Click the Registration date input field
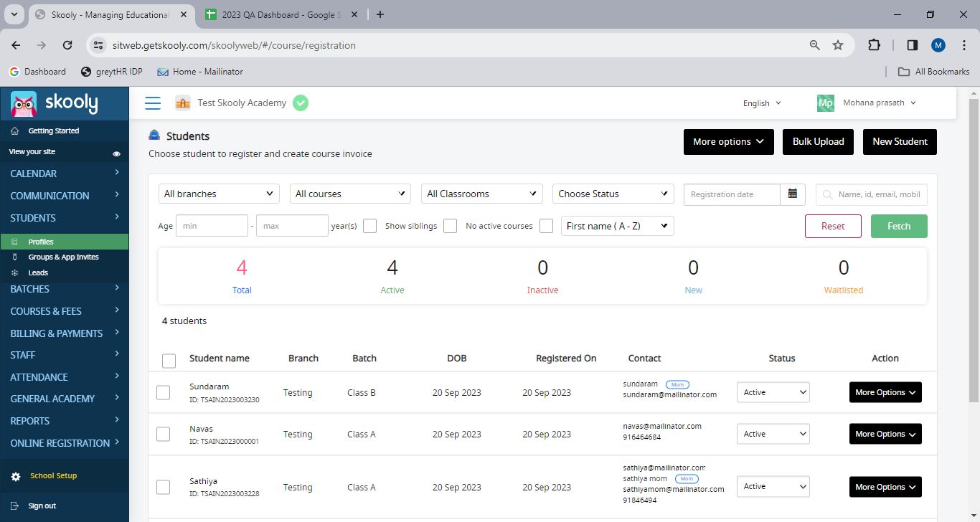This screenshot has height=522, width=980. tap(732, 194)
